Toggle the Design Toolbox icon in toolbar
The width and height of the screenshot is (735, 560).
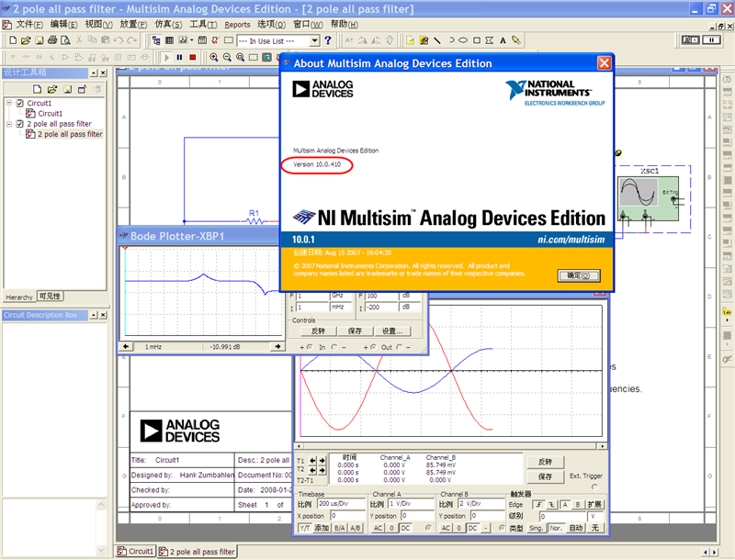(156, 40)
